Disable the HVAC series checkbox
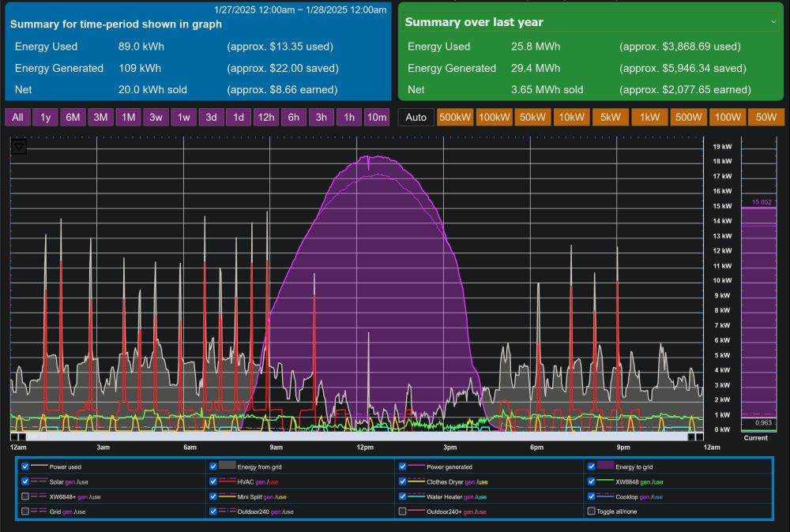The width and height of the screenshot is (790, 532). click(214, 481)
